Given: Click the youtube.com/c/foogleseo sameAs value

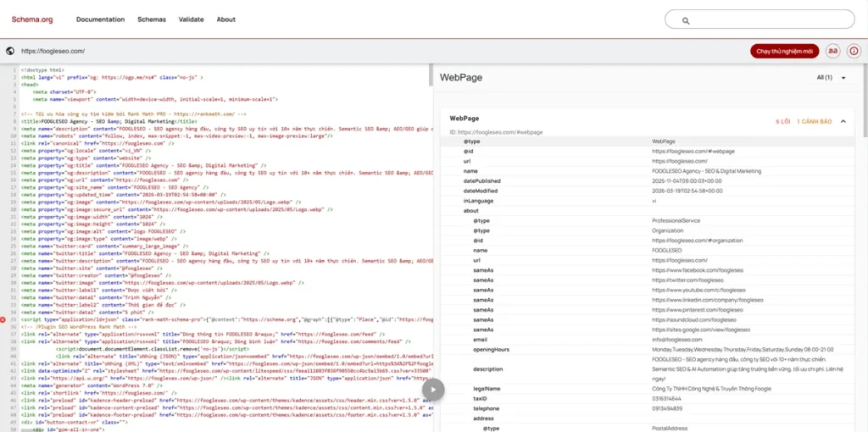Looking at the screenshot, I should pos(698,291).
